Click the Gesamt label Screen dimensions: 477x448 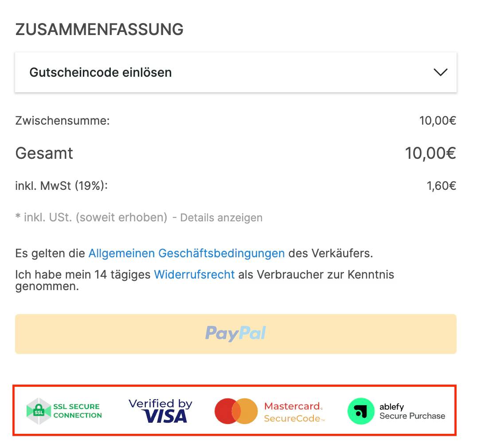coord(44,153)
